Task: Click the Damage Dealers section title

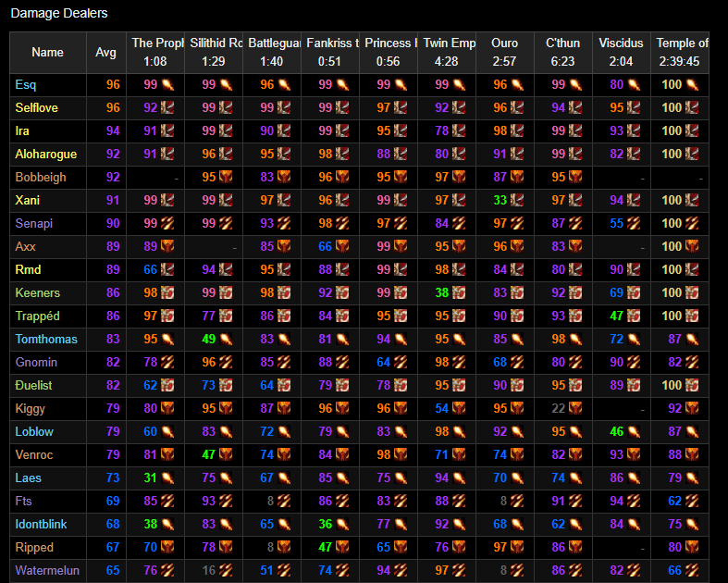Action: point(59,13)
